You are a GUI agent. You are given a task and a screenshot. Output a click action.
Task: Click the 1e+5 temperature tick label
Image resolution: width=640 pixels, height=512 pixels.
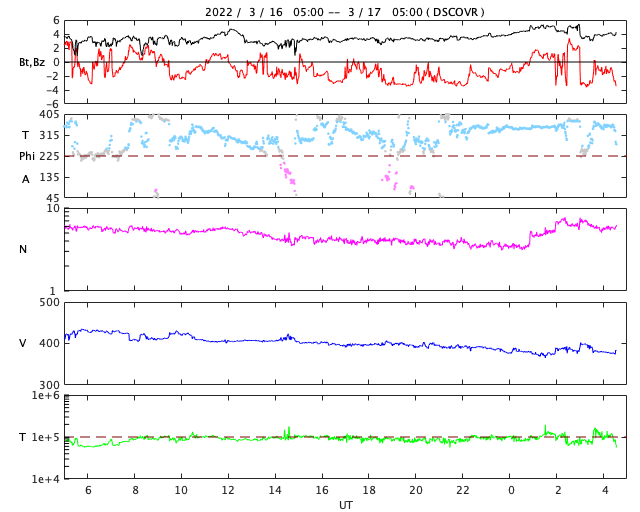pos(45,437)
